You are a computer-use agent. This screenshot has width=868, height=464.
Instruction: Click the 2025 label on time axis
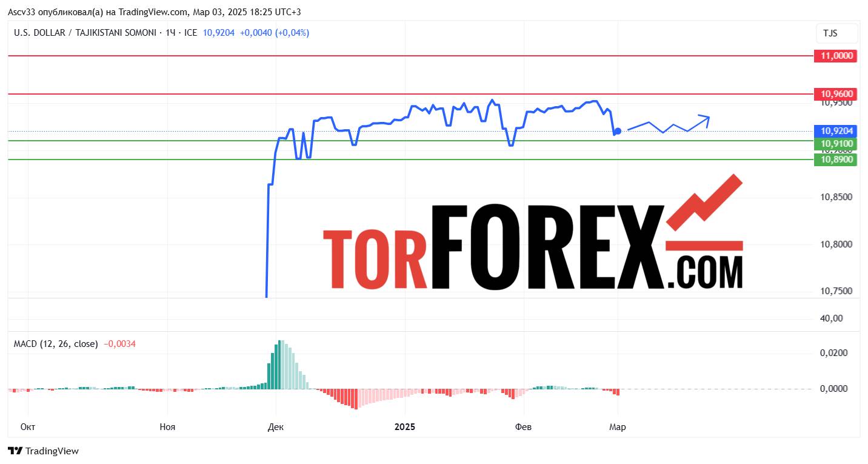pyautogui.click(x=405, y=427)
